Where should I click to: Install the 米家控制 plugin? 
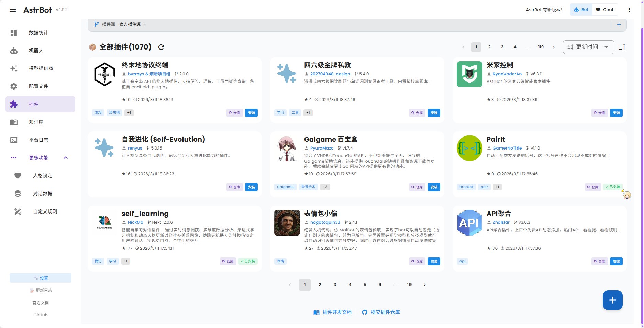(x=616, y=113)
